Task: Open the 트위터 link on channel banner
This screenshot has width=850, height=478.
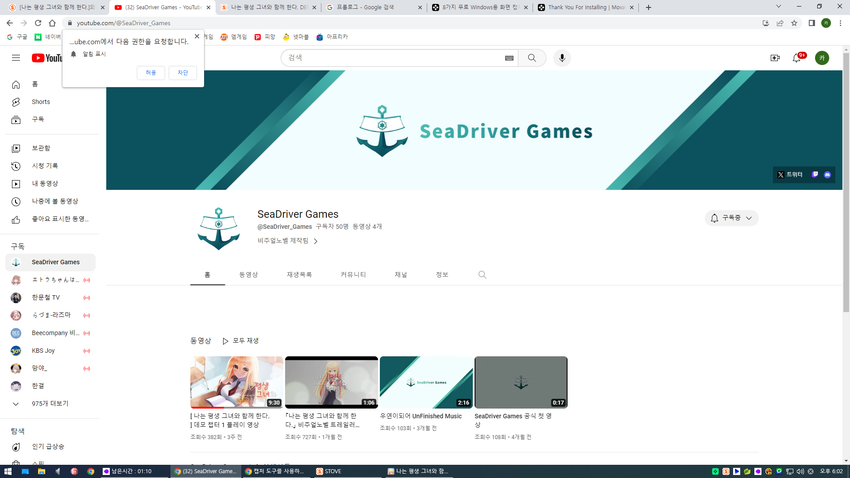Action: 789,175
